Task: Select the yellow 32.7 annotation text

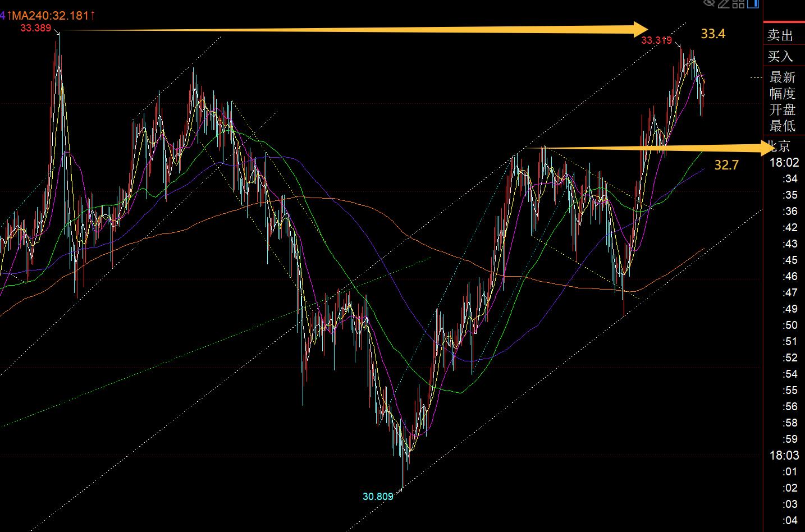Action: coord(726,165)
